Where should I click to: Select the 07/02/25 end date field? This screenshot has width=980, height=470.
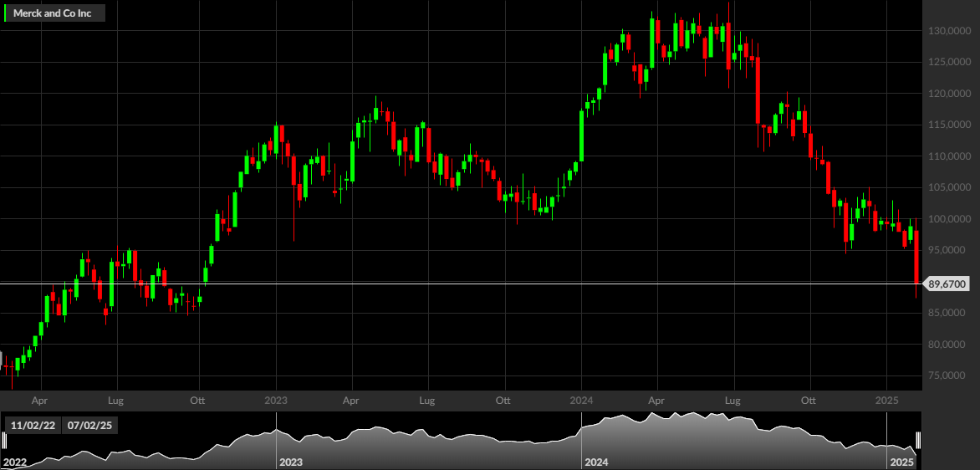click(x=89, y=426)
